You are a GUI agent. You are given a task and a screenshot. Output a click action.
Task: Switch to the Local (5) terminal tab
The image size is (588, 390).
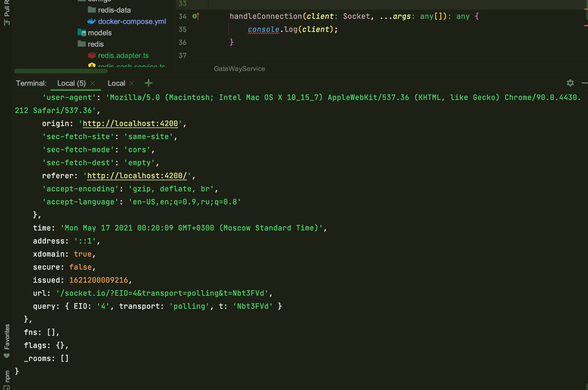(x=71, y=83)
